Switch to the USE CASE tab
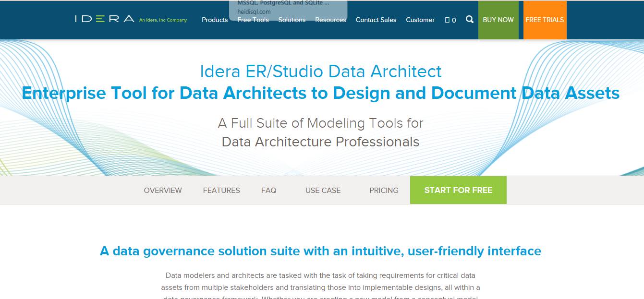Image resolution: width=644 pixels, height=299 pixels. pos(323,190)
